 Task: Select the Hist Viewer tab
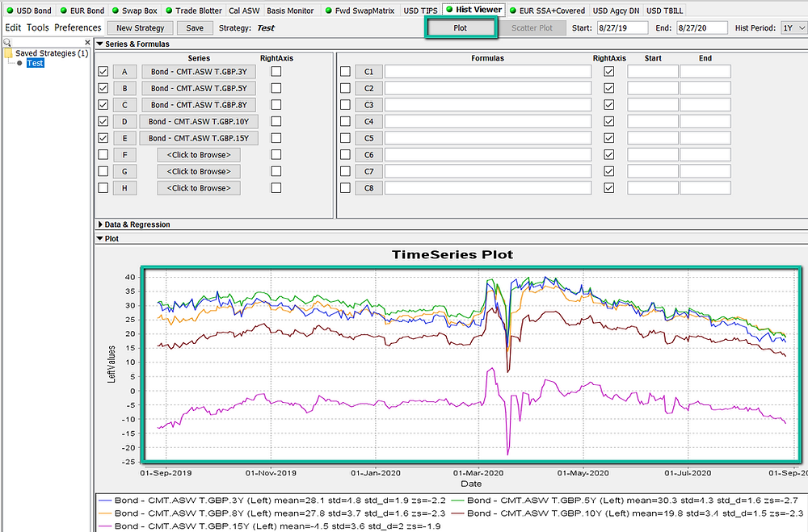[474, 10]
